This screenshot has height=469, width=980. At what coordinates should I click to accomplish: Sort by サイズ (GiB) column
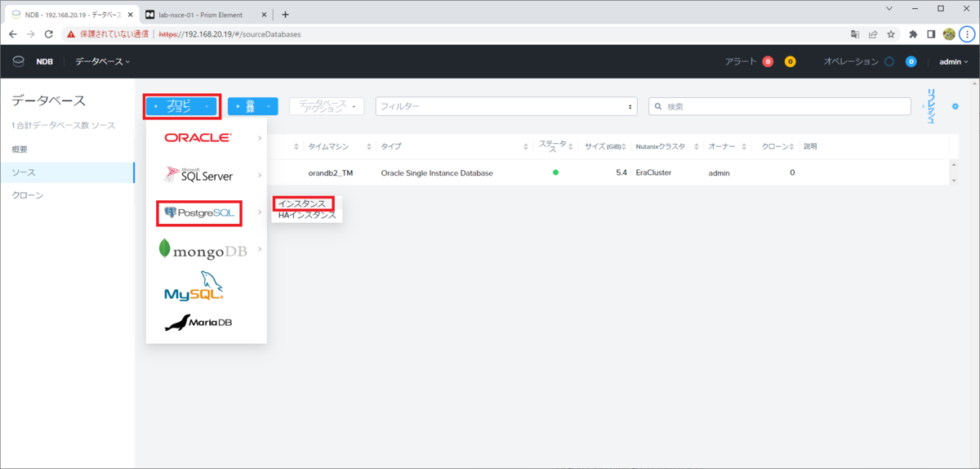click(x=604, y=146)
